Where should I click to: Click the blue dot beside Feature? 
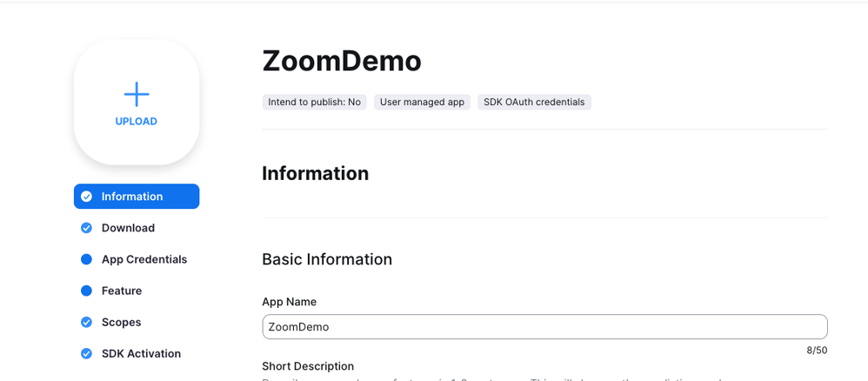tap(87, 291)
